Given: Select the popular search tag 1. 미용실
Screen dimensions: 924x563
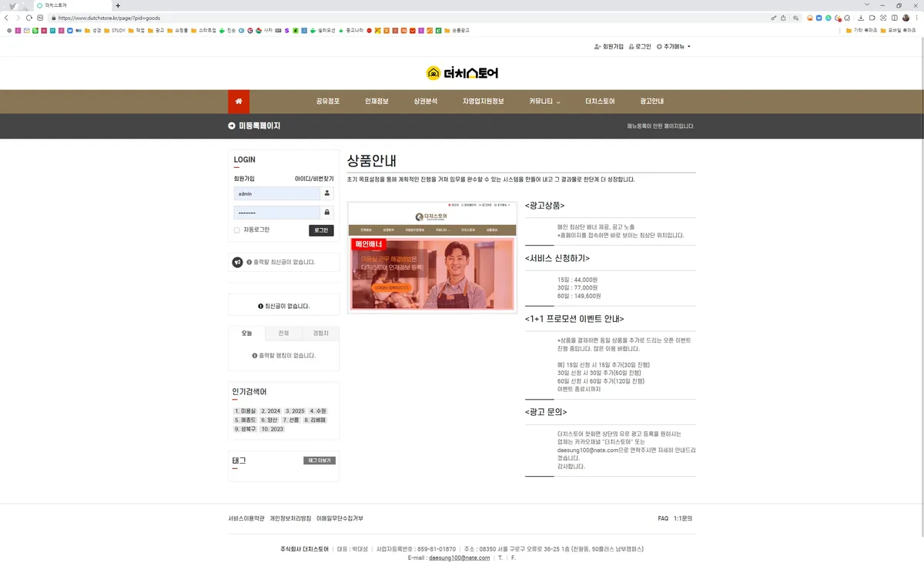Looking at the screenshot, I should tap(245, 411).
